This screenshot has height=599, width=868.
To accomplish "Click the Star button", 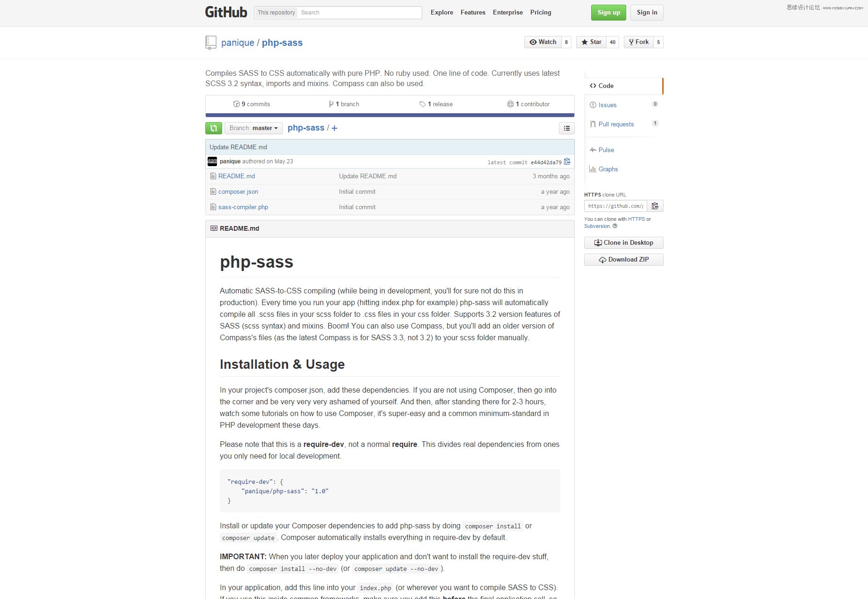I will click(x=591, y=42).
